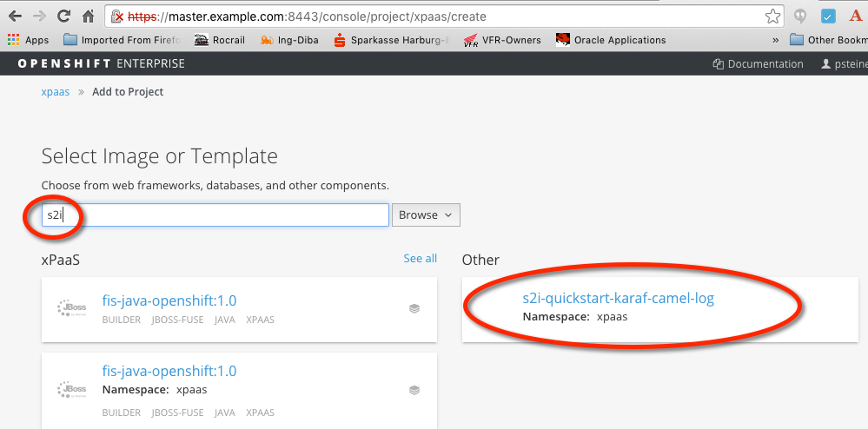Viewport: 868px width, 429px height.
Task: Click the s2i search filter field
Action: [215, 214]
